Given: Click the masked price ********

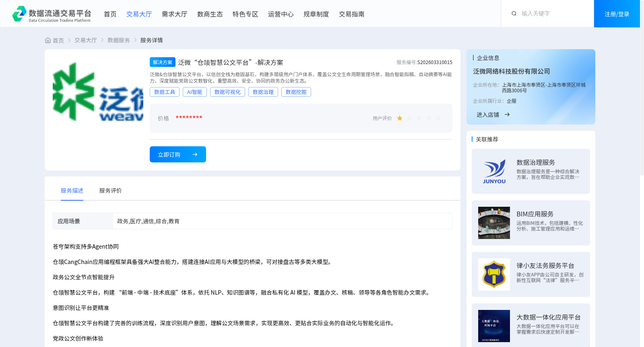Looking at the screenshot, I should [x=189, y=118].
